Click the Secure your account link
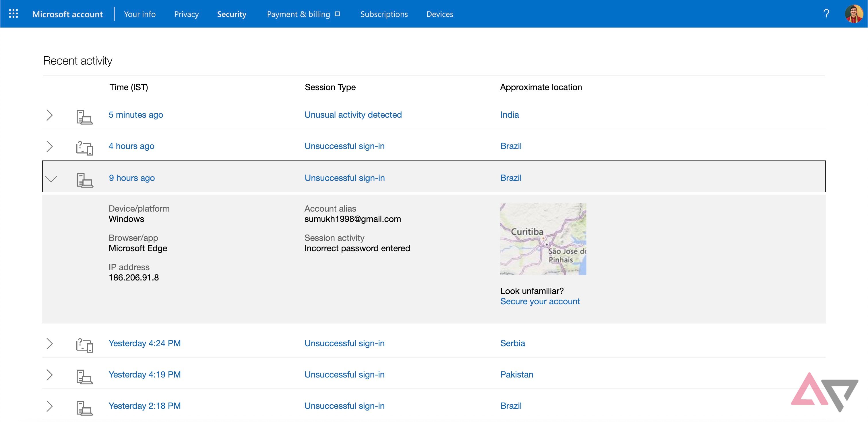 [540, 301]
